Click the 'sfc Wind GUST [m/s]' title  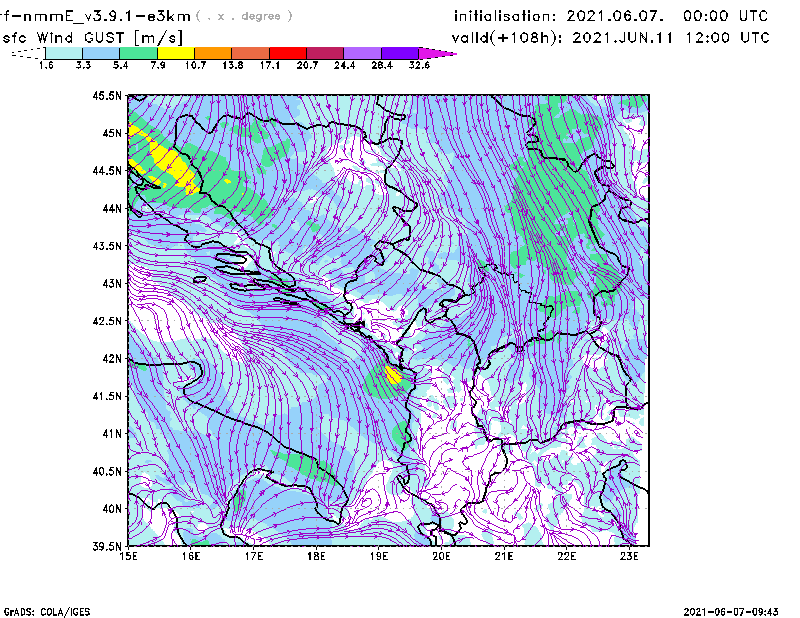pos(92,38)
